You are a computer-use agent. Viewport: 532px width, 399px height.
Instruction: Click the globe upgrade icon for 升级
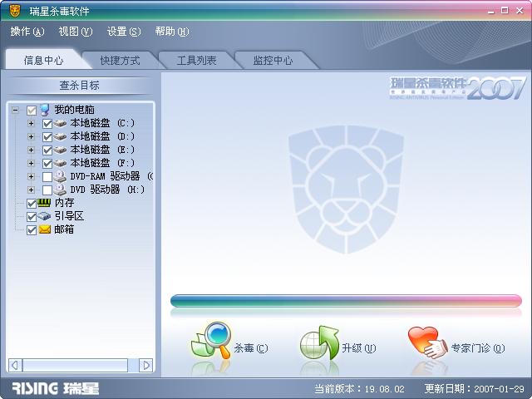tap(319, 342)
